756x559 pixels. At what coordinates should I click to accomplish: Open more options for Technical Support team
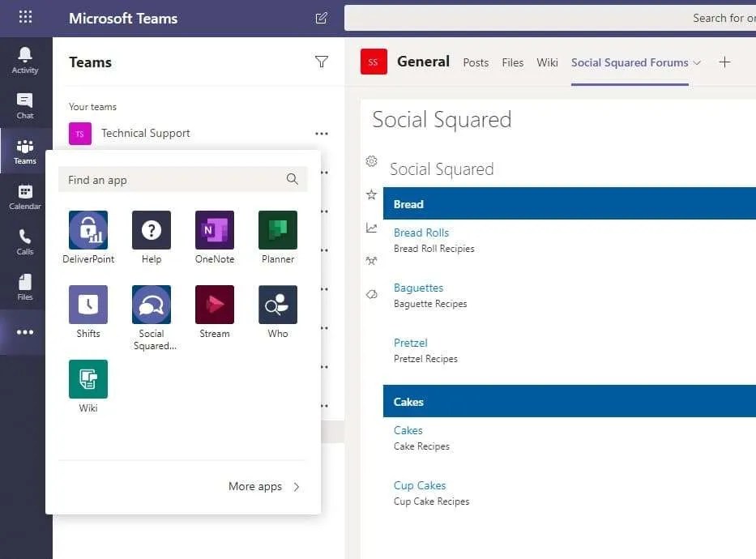click(x=322, y=133)
